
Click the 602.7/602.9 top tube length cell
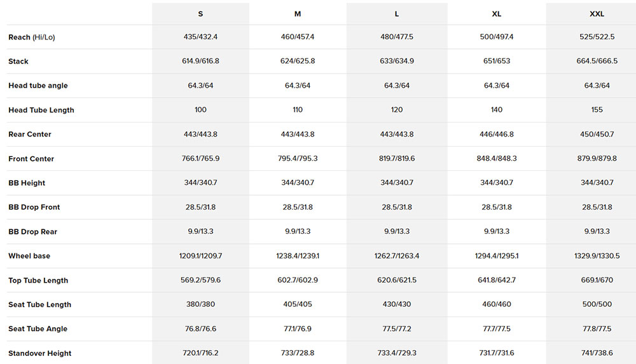pyautogui.click(x=298, y=280)
